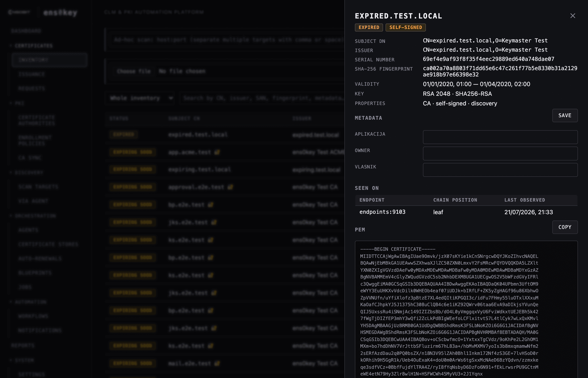Screen dimensions: 588x378
Task: Click the SELF-SIGNED badge
Action: 406,27
